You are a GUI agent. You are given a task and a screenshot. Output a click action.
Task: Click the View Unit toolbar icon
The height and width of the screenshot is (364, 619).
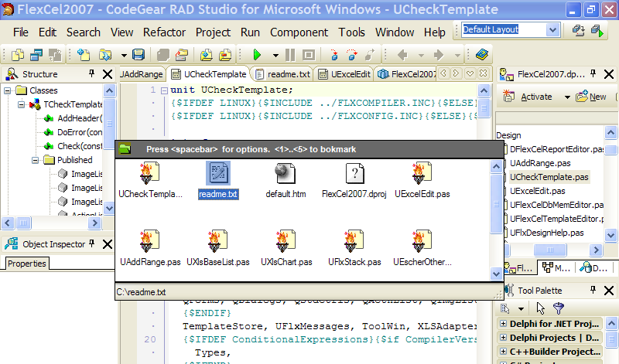18,55
